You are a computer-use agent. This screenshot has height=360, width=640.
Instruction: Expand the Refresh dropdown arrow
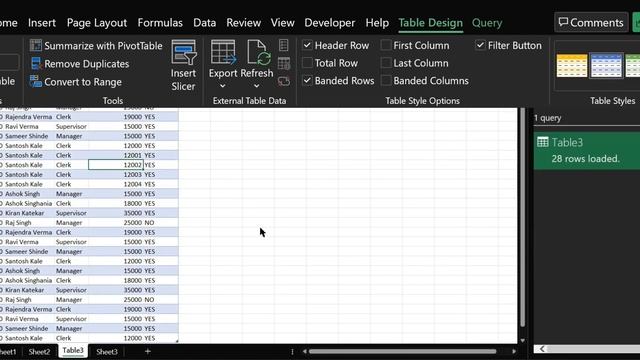pyautogui.click(x=256, y=86)
